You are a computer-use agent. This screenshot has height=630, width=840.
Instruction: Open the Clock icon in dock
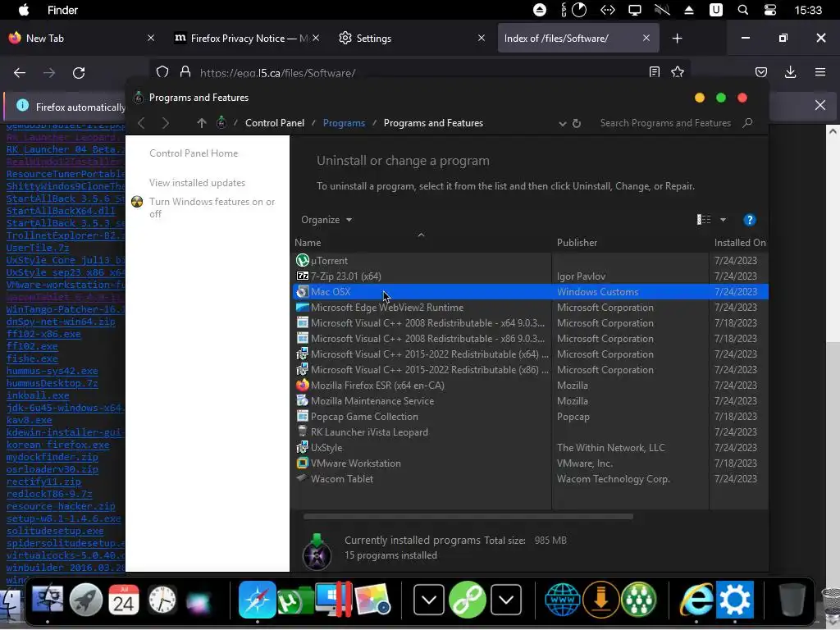162,600
